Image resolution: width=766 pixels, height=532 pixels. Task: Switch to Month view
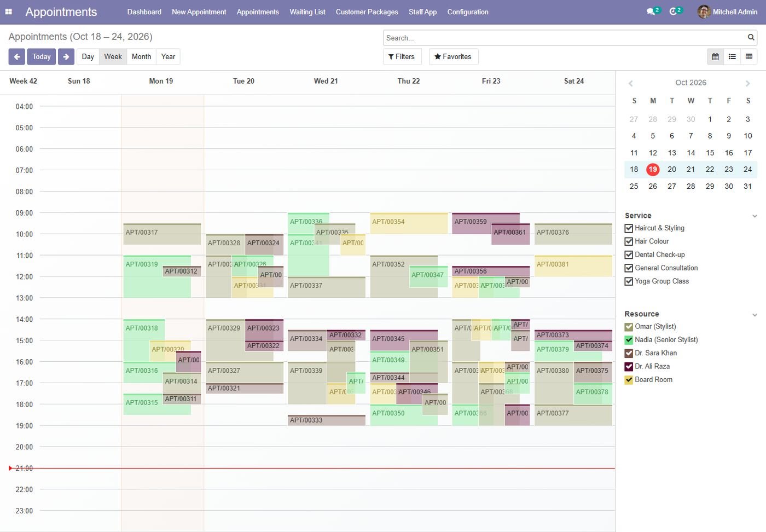click(142, 57)
